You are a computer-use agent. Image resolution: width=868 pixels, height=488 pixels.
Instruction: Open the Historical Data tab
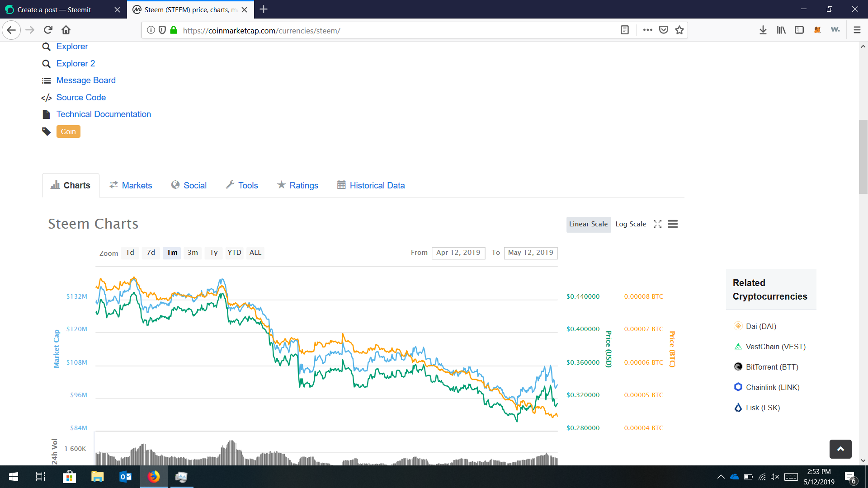[377, 185]
